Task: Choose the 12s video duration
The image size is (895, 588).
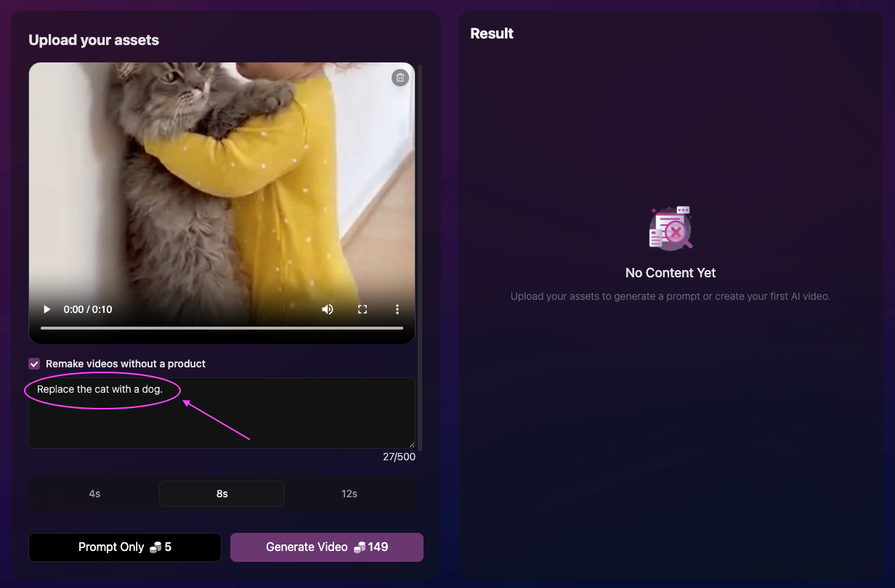Action: (x=349, y=494)
